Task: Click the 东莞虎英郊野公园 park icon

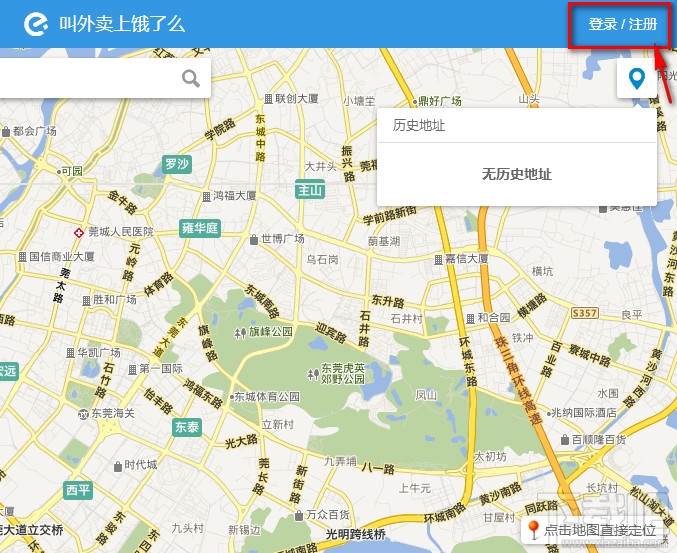Action: coord(313,374)
